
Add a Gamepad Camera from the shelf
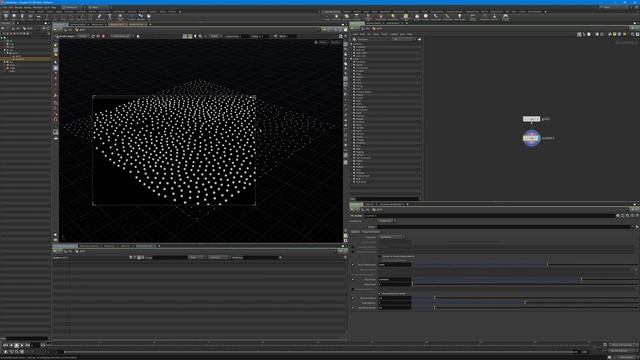point(505,17)
